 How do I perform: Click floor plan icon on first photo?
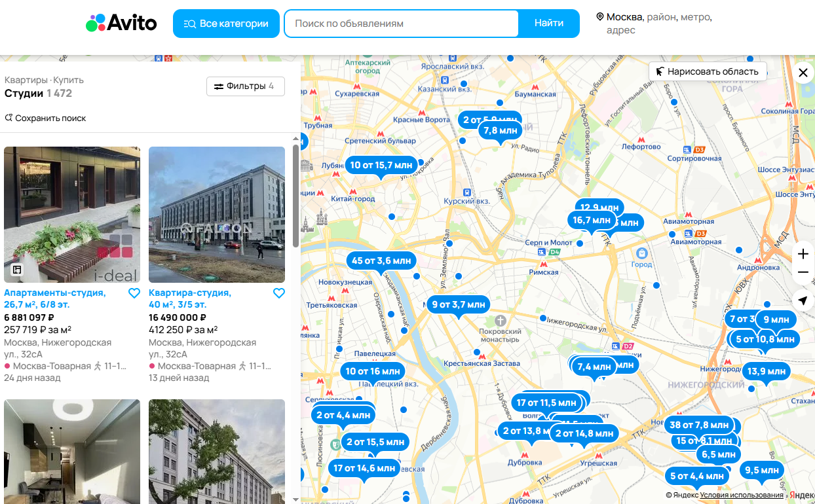pos(17,270)
